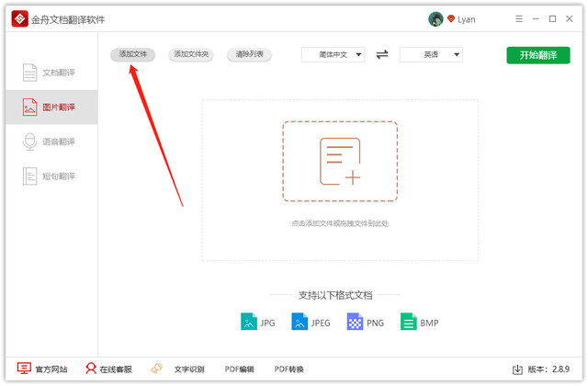Switch to 图片翻译 tab

pyautogui.click(x=51, y=107)
